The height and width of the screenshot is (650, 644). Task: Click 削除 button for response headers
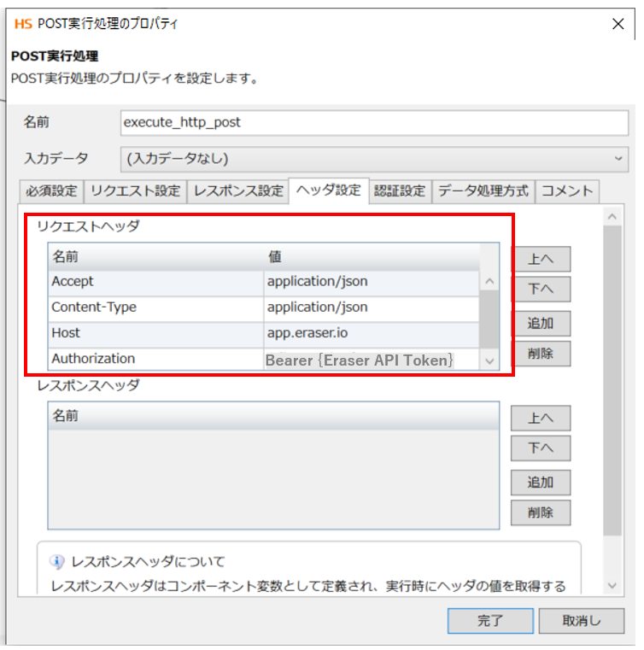point(541,512)
